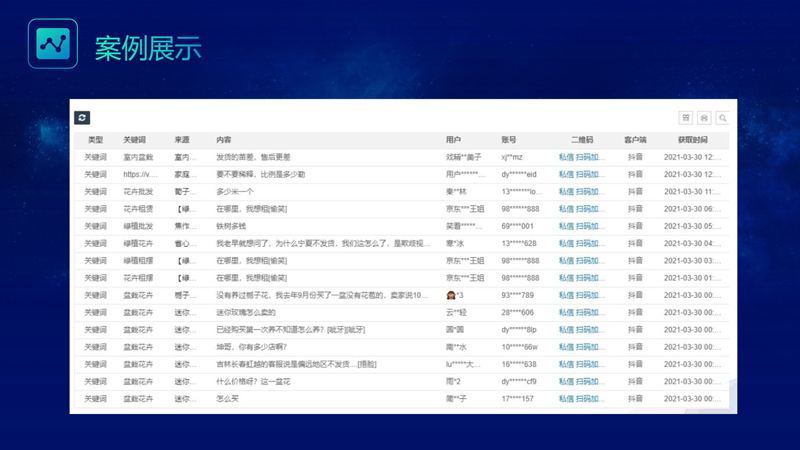The width and height of the screenshot is (800, 450).
Task: Click 扫码加 link in the first row
Action: [x=590, y=157]
